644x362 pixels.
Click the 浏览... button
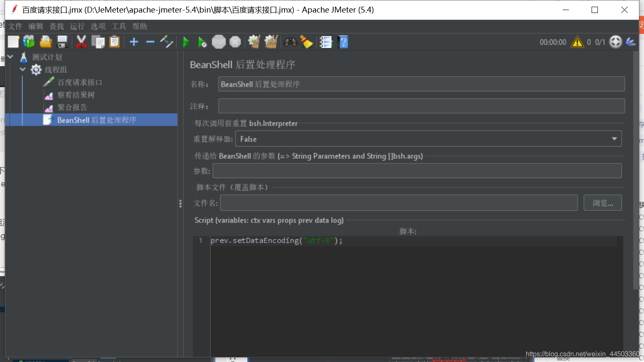[602, 203]
